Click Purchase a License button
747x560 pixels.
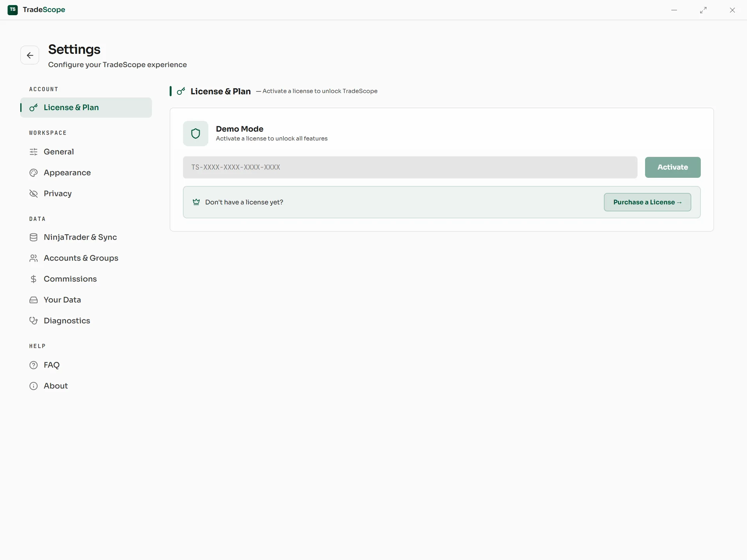pyautogui.click(x=647, y=202)
